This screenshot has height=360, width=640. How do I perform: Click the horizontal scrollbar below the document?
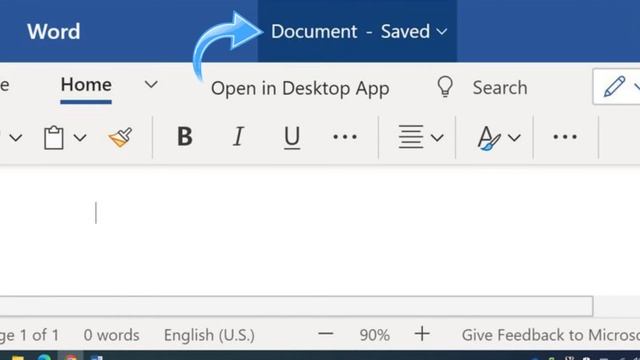296,306
